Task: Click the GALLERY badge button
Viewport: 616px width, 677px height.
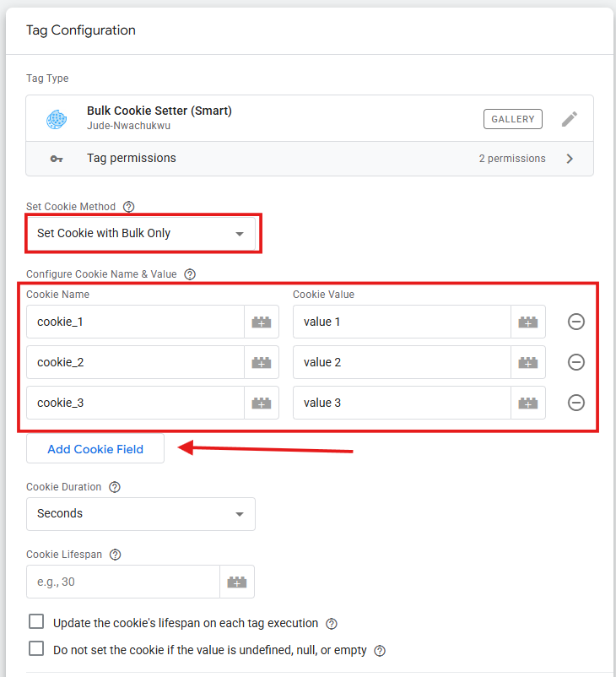Action: 512,119
